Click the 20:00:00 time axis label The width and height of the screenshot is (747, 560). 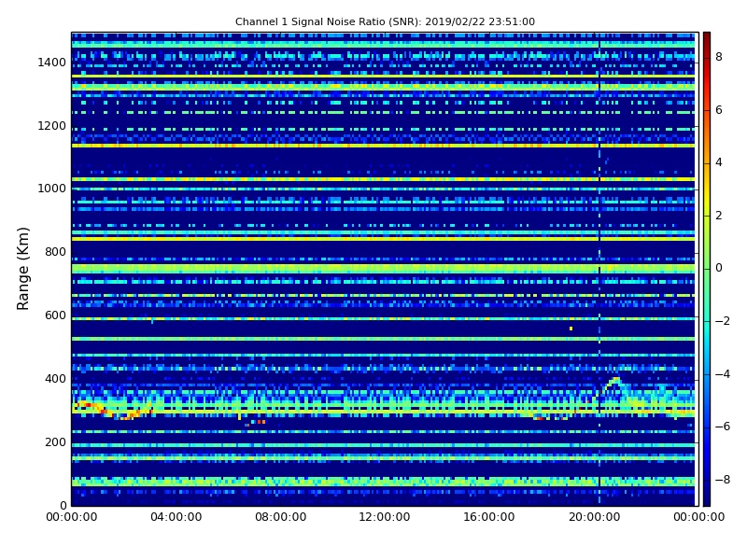point(594,517)
